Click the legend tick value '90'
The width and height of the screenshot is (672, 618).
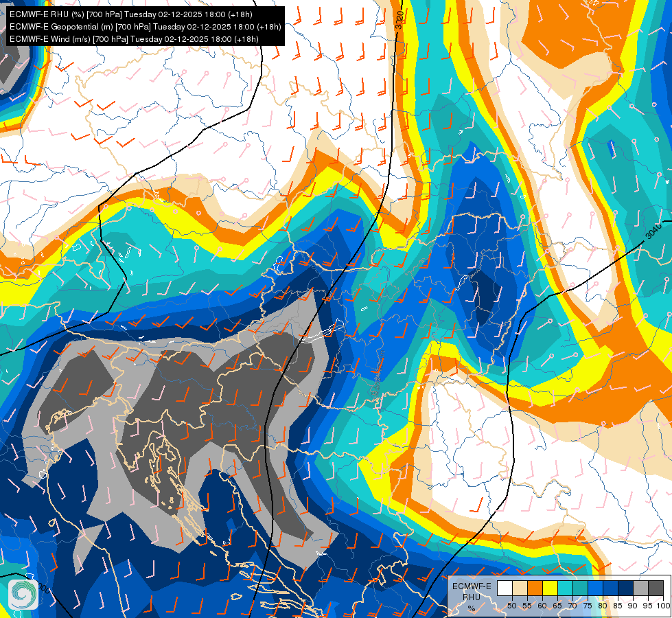tap(633, 606)
